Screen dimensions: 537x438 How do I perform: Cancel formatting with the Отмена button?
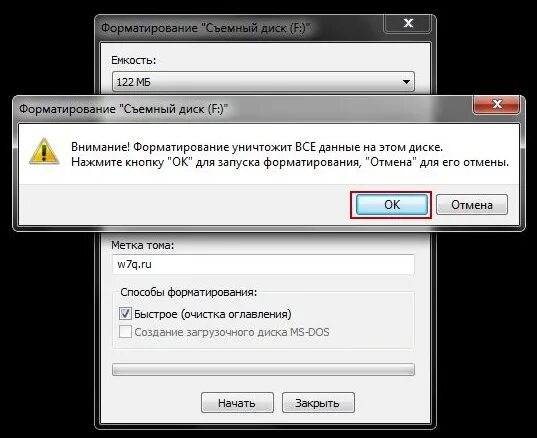coord(472,205)
